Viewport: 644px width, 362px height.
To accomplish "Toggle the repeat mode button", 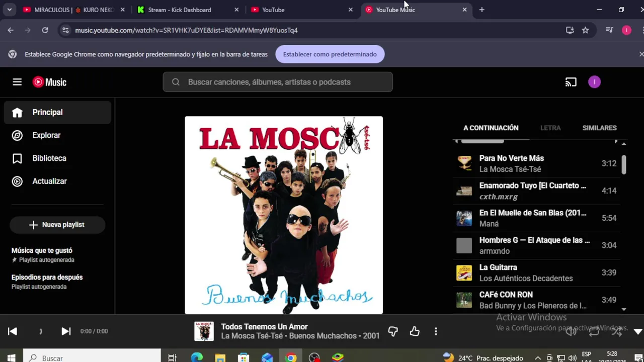I will pyautogui.click(x=594, y=331).
